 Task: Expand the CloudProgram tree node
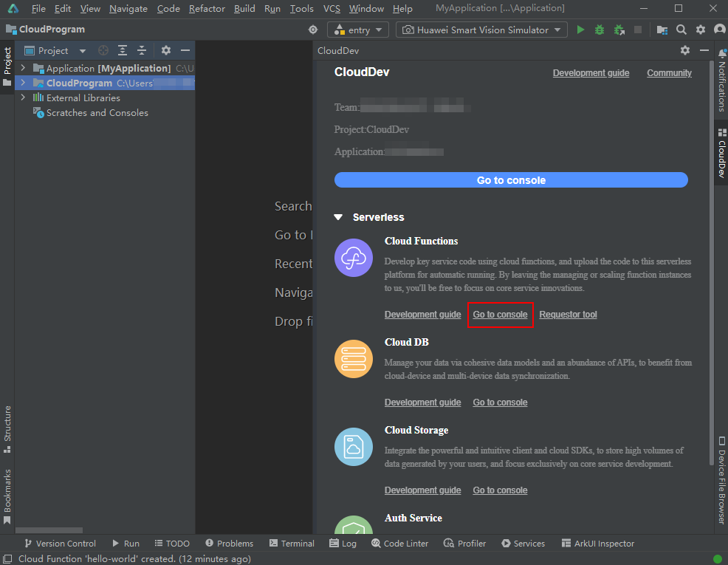click(23, 83)
